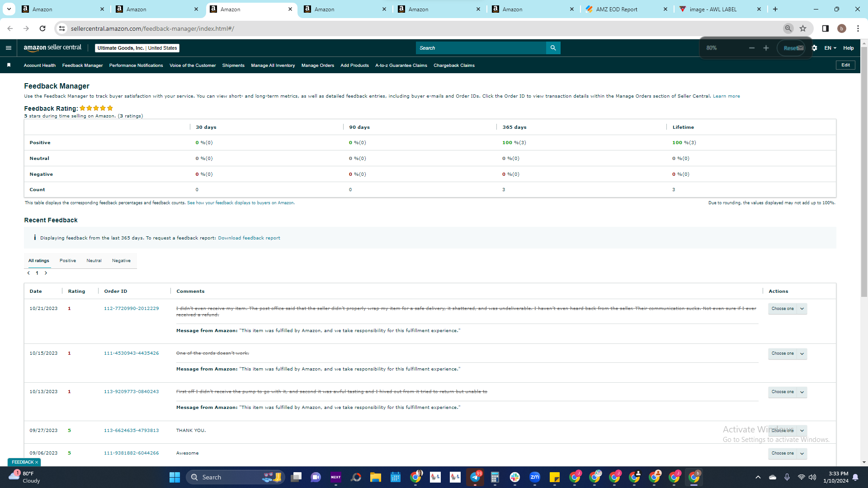The image size is (868, 488).
Task: Open order 113-9209773-0840243 link
Action: [x=132, y=392]
